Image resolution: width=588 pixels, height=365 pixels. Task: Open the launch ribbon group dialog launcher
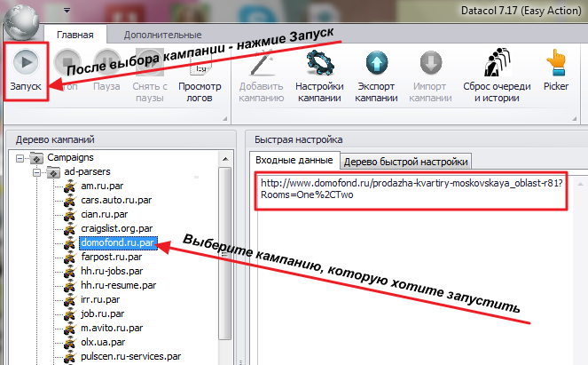(225, 119)
